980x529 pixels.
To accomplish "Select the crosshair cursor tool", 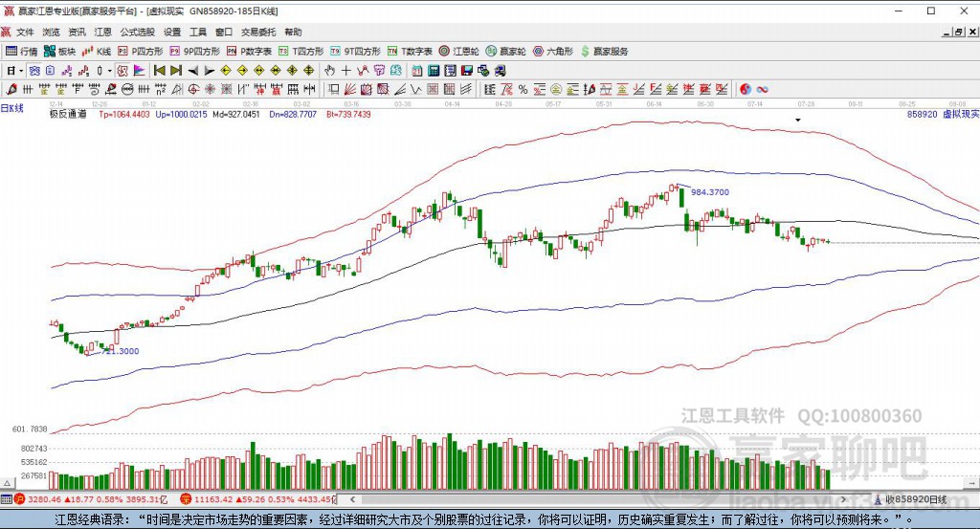I will (x=345, y=70).
